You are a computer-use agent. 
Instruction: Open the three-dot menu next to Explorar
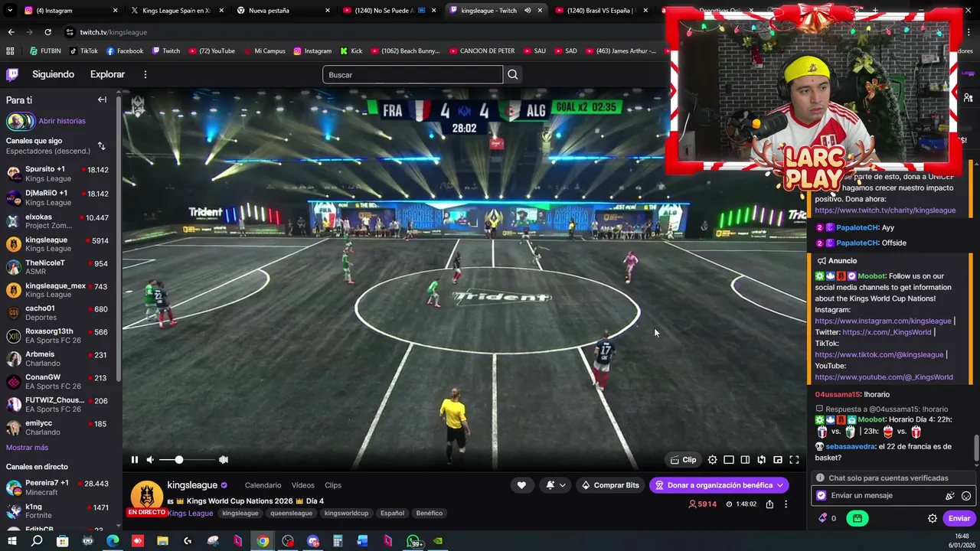click(x=145, y=74)
